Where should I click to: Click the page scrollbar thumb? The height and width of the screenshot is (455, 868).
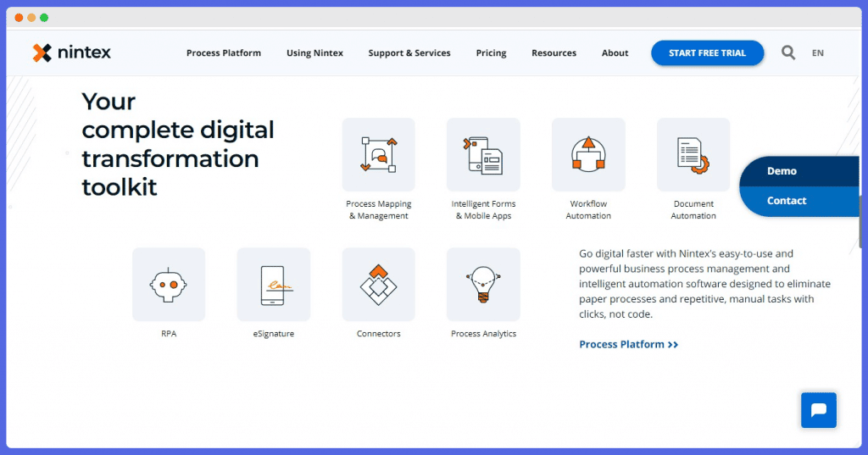point(860,221)
